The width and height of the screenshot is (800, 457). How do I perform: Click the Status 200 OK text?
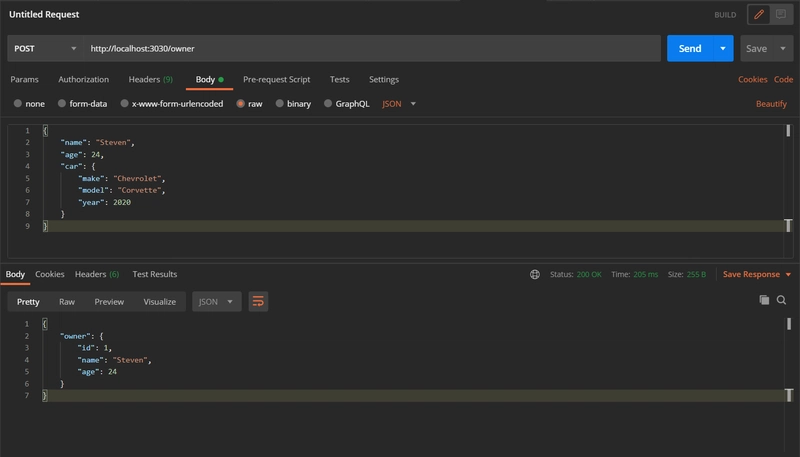576,274
